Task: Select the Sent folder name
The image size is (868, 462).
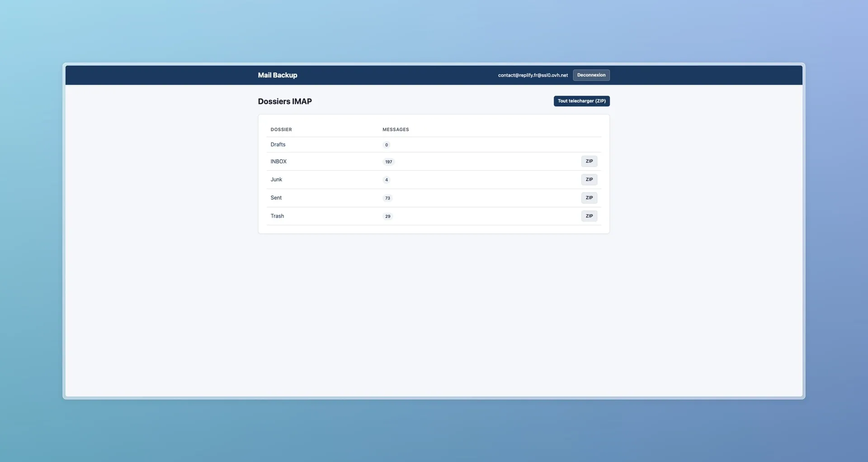Action: [276, 198]
